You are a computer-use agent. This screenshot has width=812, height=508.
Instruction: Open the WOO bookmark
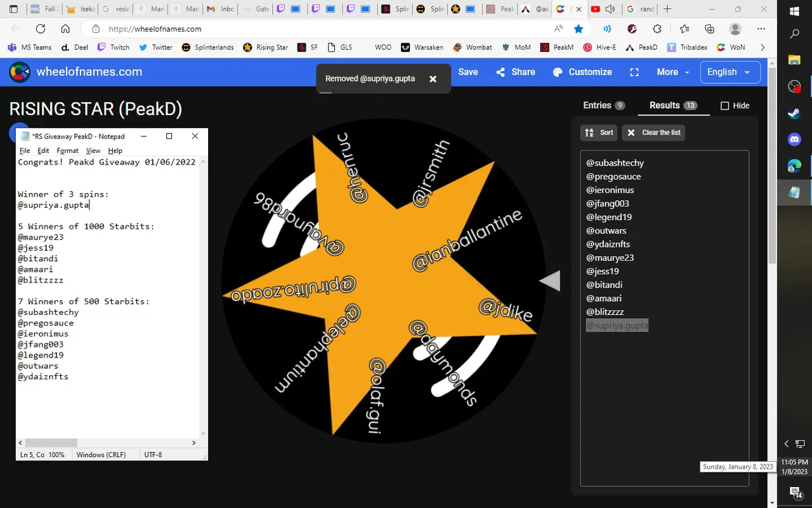click(383, 47)
